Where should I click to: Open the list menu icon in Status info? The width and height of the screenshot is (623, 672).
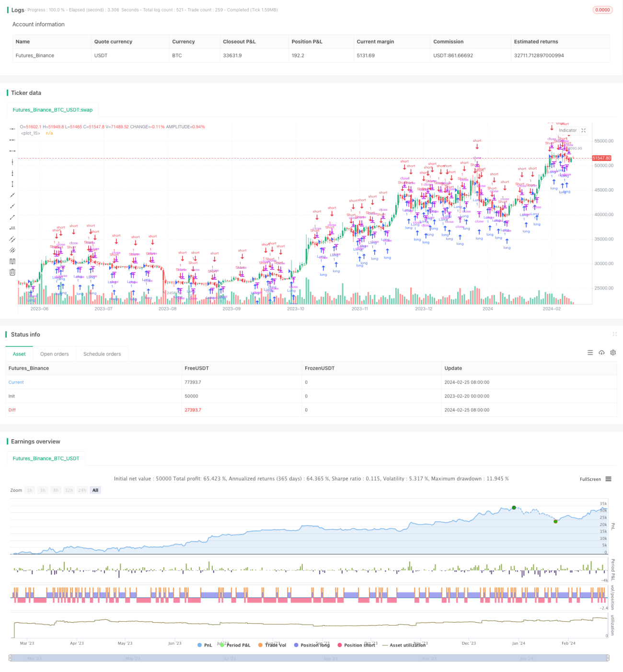pyautogui.click(x=590, y=353)
